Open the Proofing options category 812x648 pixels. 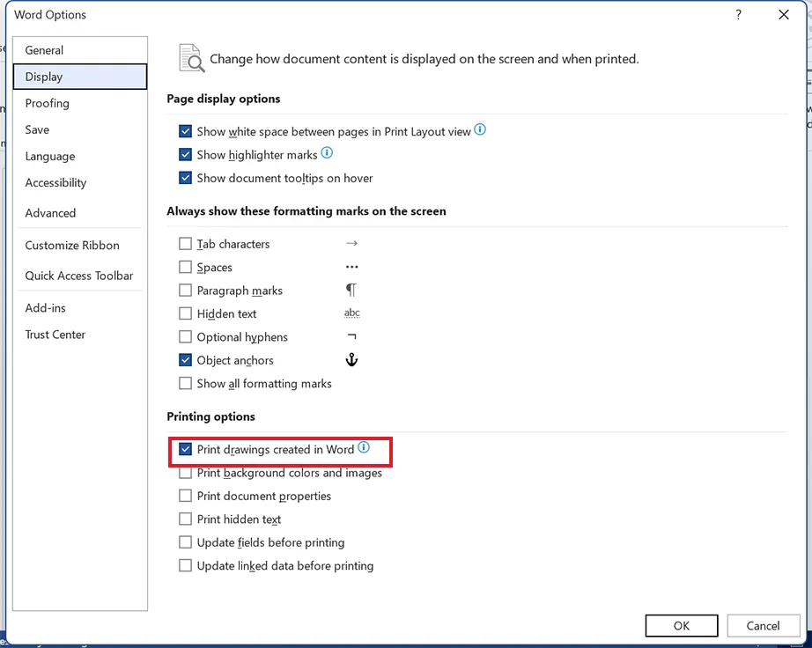(x=80, y=103)
